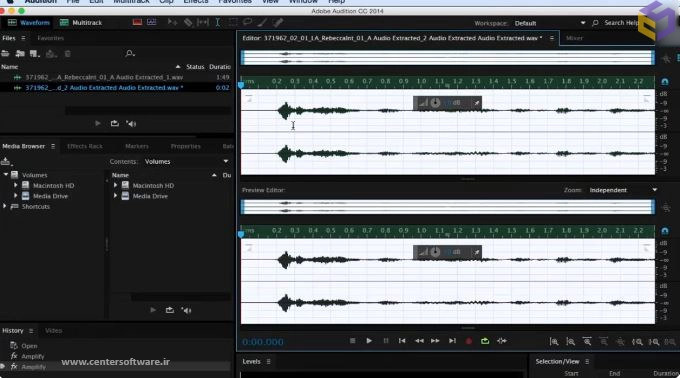Select the Marquee Selection tool
The image size is (680, 378).
point(232,22)
